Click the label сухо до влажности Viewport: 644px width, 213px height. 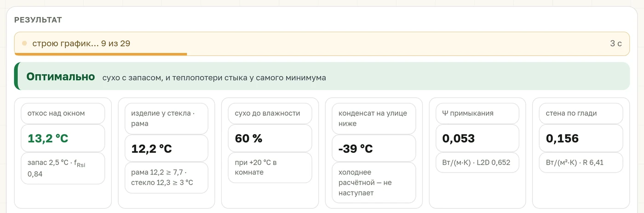(x=267, y=113)
